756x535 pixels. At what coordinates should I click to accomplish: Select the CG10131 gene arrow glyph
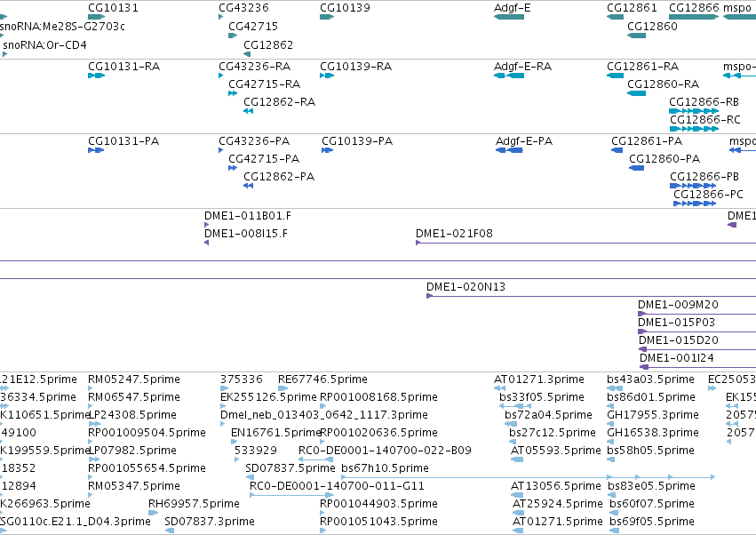click(97, 17)
